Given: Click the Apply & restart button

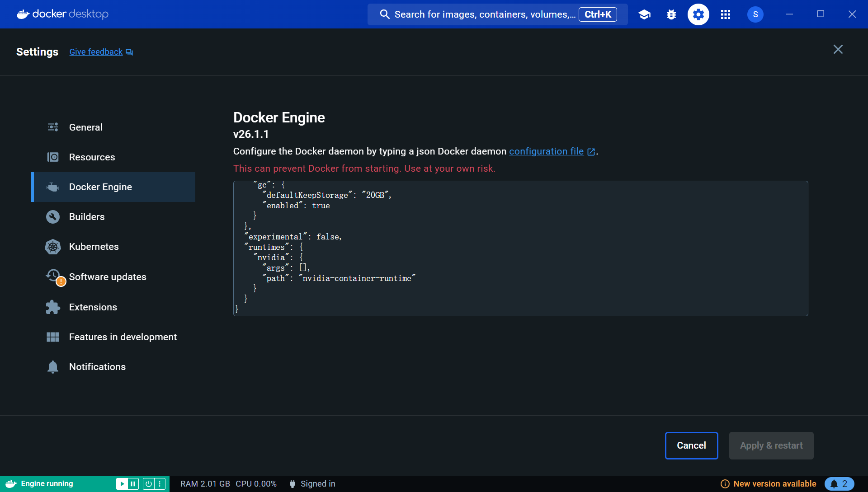Looking at the screenshot, I should pos(771,445).
